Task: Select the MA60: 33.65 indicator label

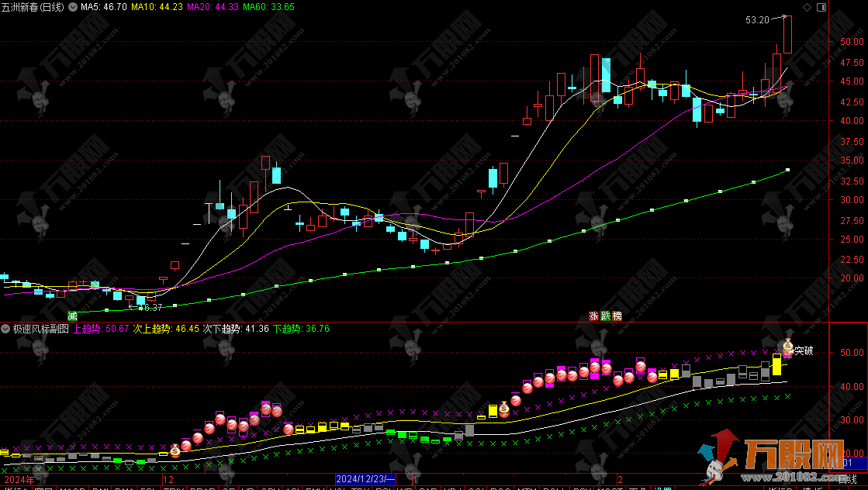Action: 268,7
